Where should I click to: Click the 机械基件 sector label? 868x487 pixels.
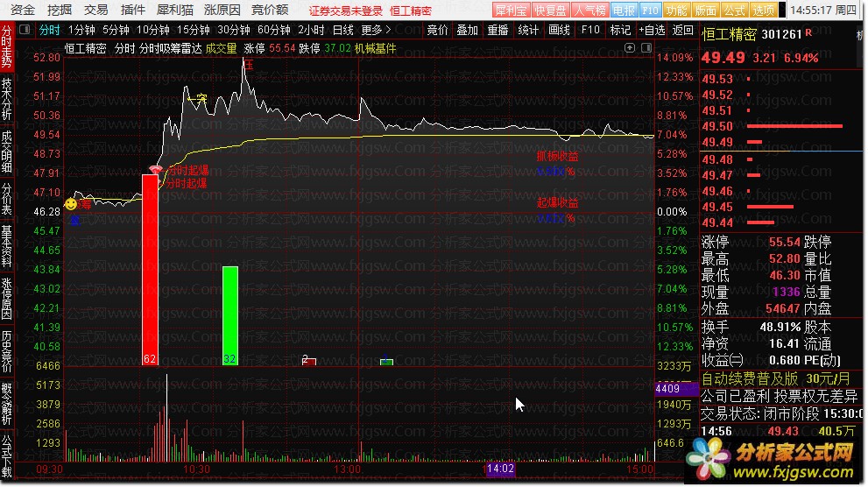point(376,49)
